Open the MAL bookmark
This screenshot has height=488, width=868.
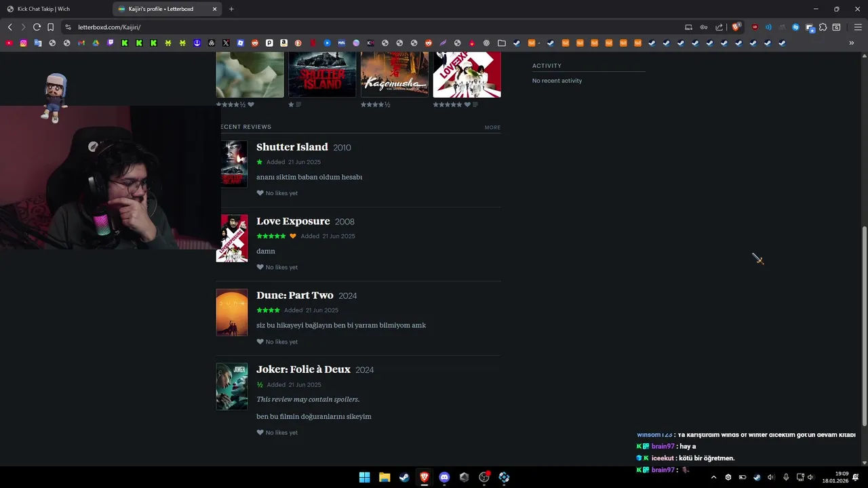(x=341, y=43)
